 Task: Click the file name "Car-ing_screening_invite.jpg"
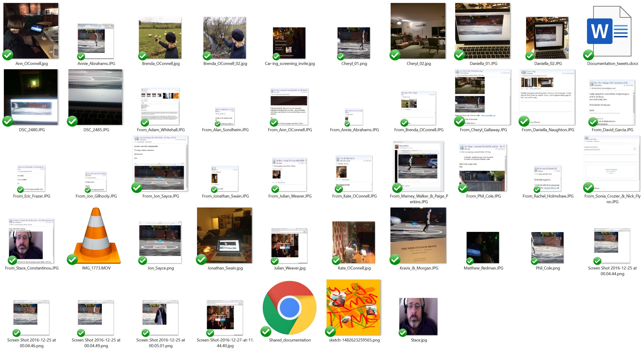point(290,64)
